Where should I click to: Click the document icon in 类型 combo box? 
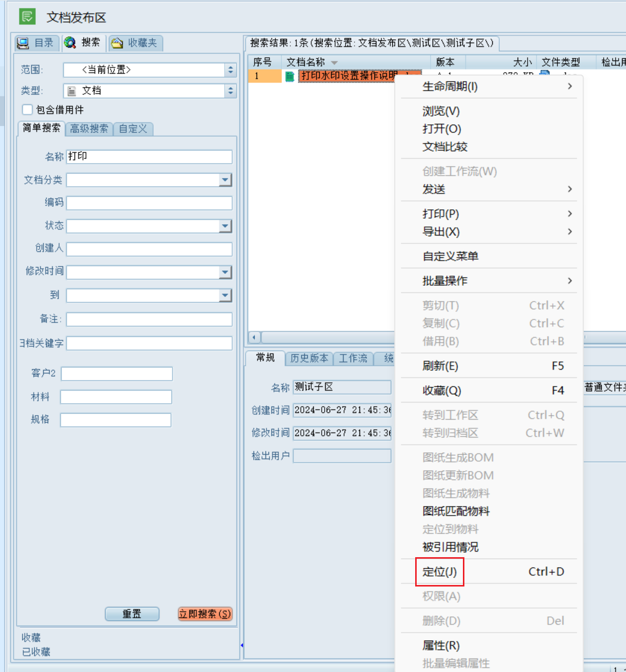pos(72,91)
